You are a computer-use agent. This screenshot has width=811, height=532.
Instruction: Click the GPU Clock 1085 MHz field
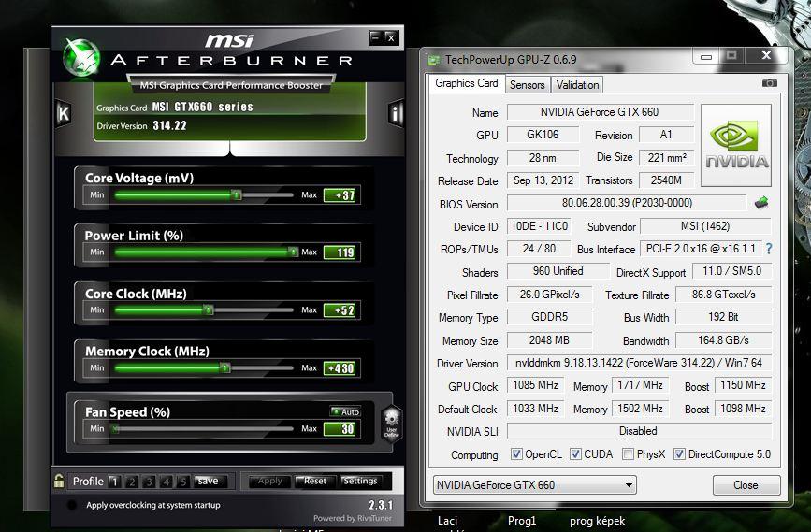(535, 385)
